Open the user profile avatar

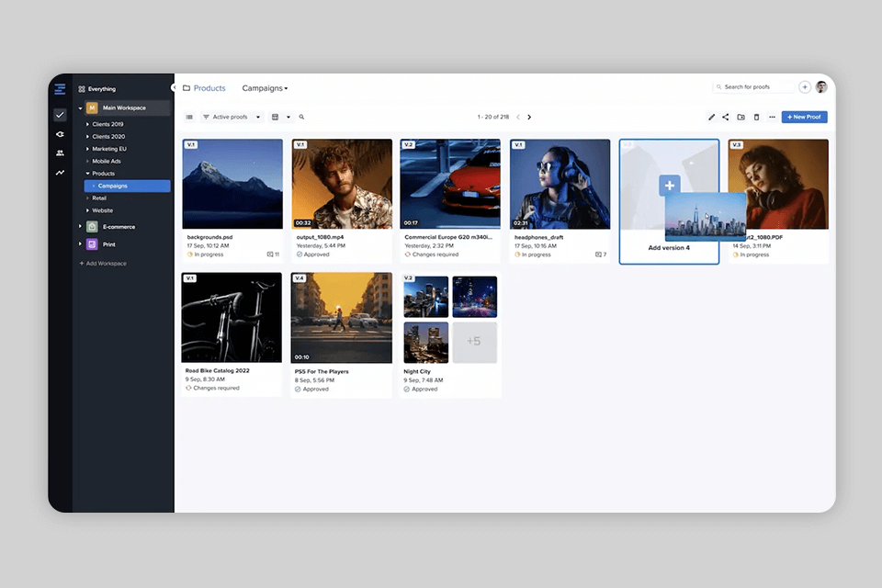(x=821, y=87)
